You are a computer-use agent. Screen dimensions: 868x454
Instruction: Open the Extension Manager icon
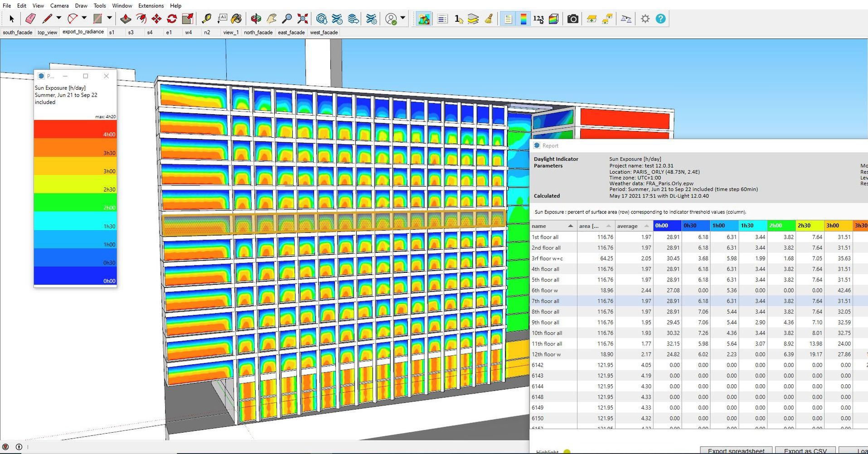coord(371,19)
